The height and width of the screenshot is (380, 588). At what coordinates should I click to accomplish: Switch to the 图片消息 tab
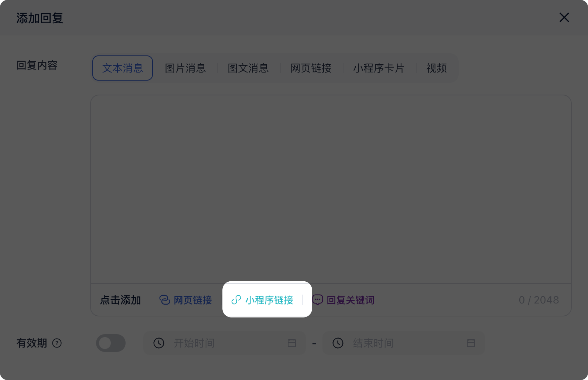pos(185,68)
